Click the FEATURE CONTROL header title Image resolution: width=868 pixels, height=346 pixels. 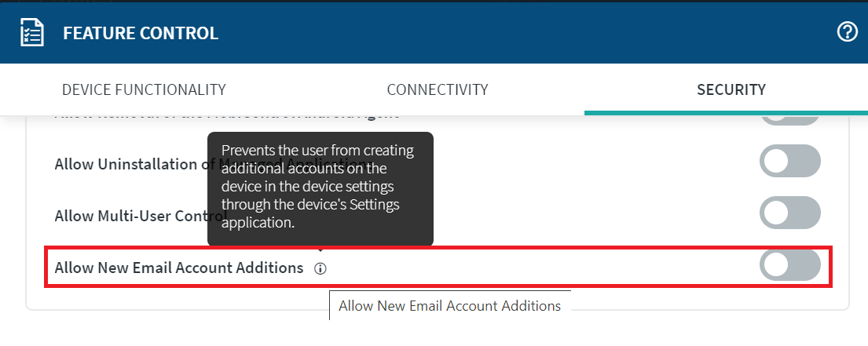[x=141, y=33]
